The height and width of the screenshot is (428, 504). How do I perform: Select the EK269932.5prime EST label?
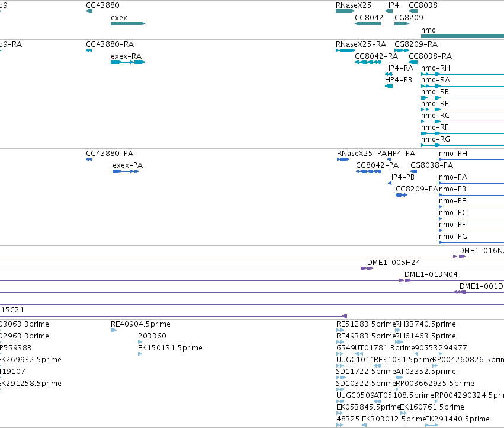tap(31, 360)
